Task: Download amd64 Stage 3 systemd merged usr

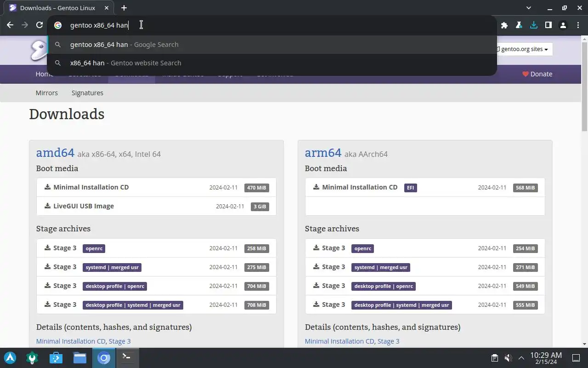Action: [x=156, y=267]
